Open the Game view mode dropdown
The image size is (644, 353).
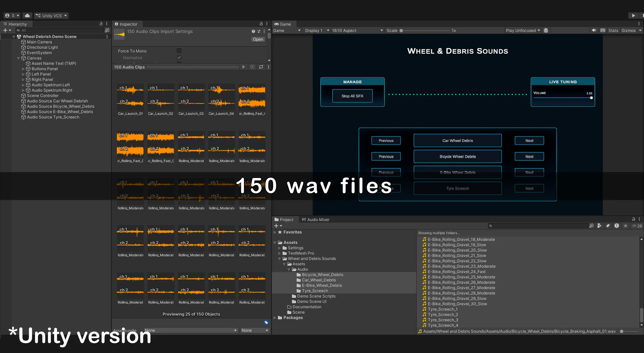click(287, 31)
